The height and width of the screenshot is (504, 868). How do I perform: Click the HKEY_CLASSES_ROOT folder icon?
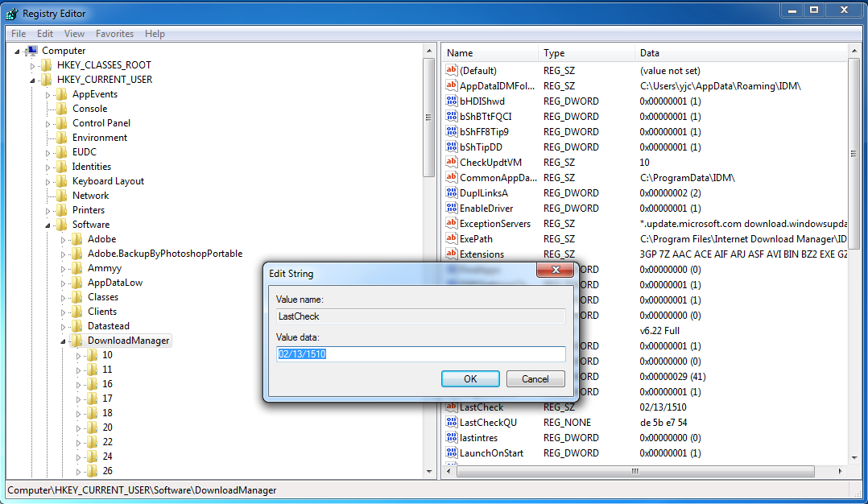(x=47, y=65)
